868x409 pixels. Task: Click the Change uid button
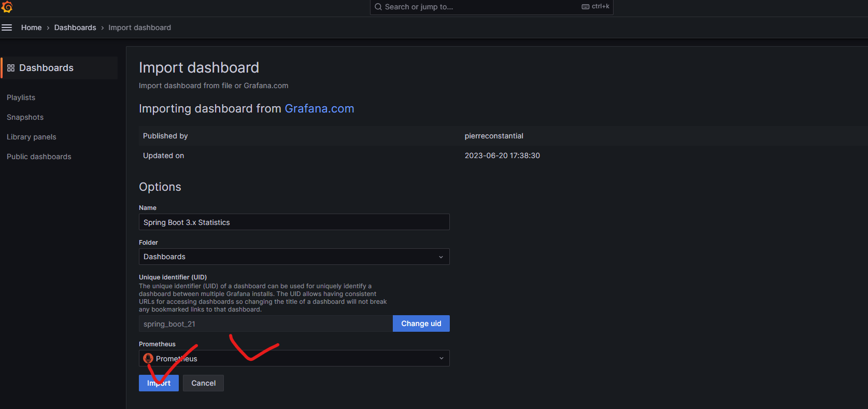(421, 323)
